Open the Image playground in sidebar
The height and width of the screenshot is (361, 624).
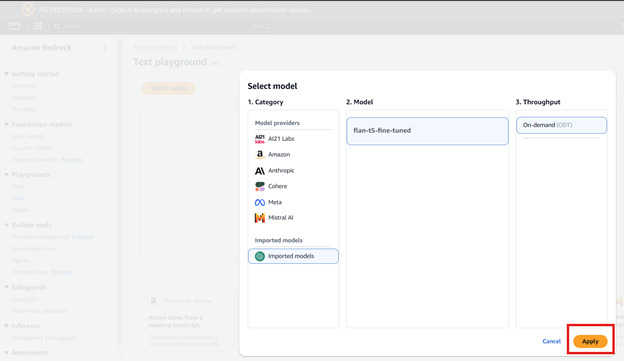(20, 210)
